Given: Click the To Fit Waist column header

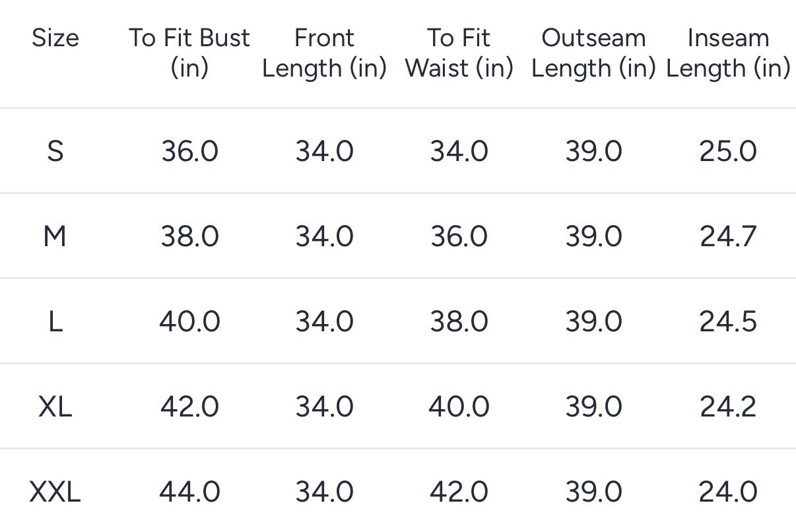Looking at the screenshot, I should (459, 53).
